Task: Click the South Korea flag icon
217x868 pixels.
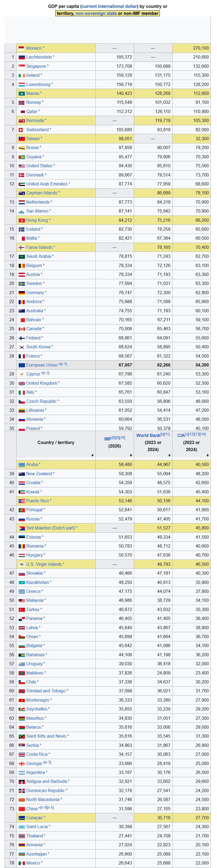Action: (x=22, y=347)
